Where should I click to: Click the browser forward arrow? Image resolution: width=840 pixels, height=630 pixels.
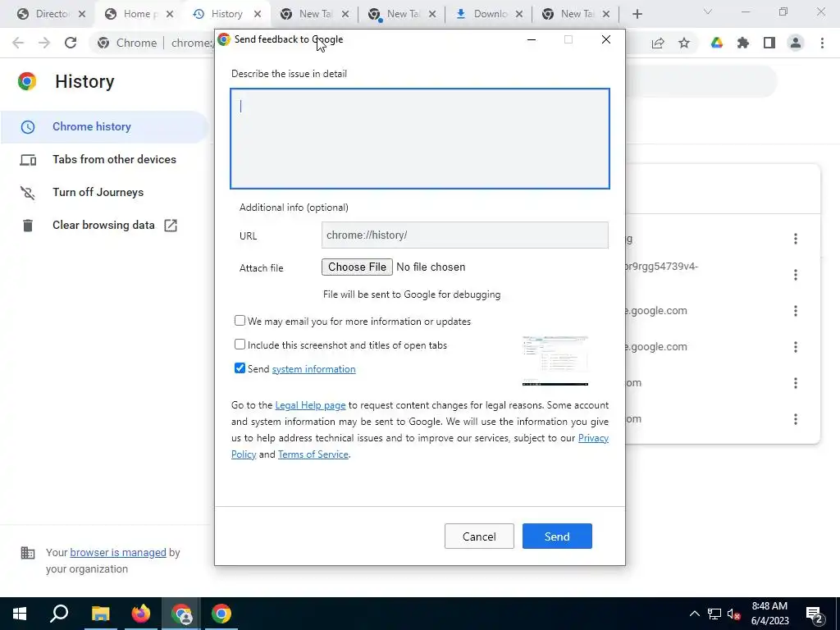(44, 43)
